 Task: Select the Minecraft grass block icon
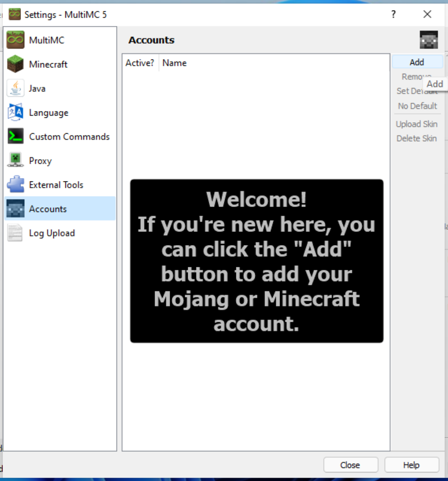16,65
